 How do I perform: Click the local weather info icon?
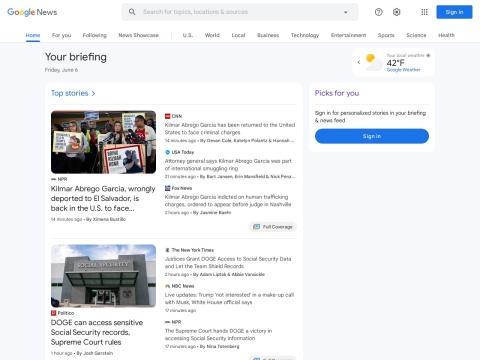pyautogui.click(x=428, y=55)
